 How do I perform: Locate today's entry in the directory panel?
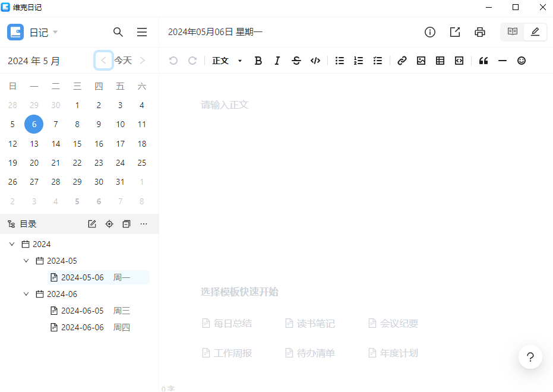click(x=109, y=223)
